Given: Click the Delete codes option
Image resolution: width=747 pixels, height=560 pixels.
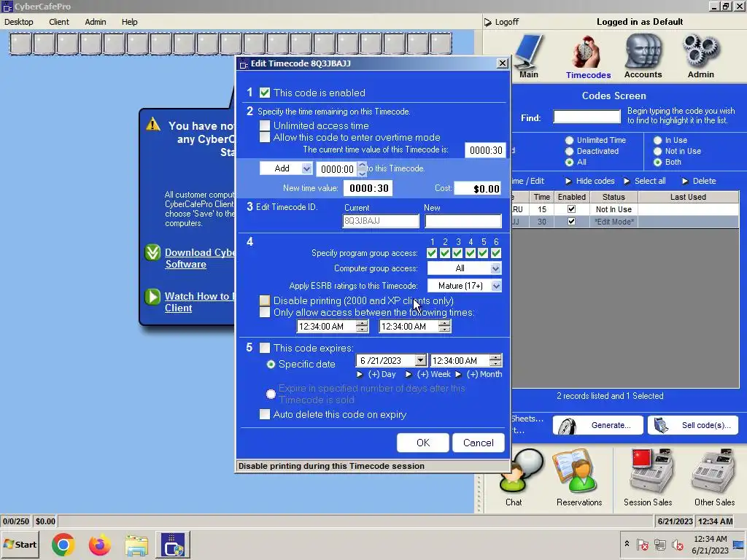Looking at the screenshot, I should click(x=704, y=181).
